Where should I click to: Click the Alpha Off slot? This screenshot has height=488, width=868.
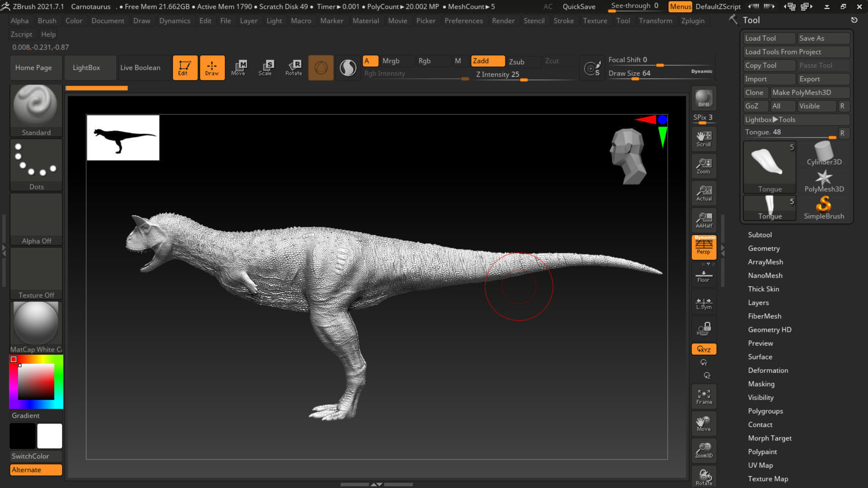point(36,219)
